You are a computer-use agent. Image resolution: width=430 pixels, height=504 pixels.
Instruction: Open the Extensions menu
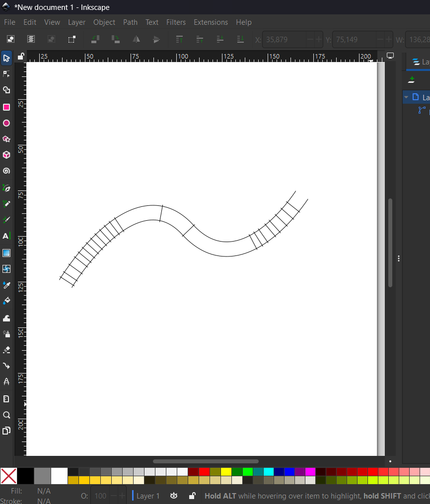[211, 22]
